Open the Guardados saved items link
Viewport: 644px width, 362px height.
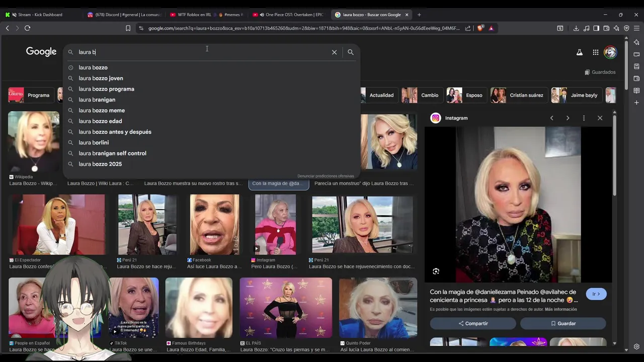click(x=600, y=72)
